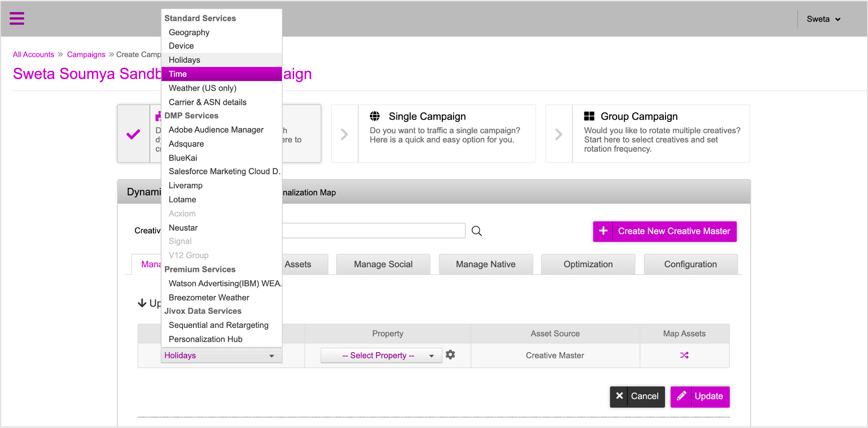Click the search magnifier icon
This screenshot has height=428, width=868.
tap(476, 231)
